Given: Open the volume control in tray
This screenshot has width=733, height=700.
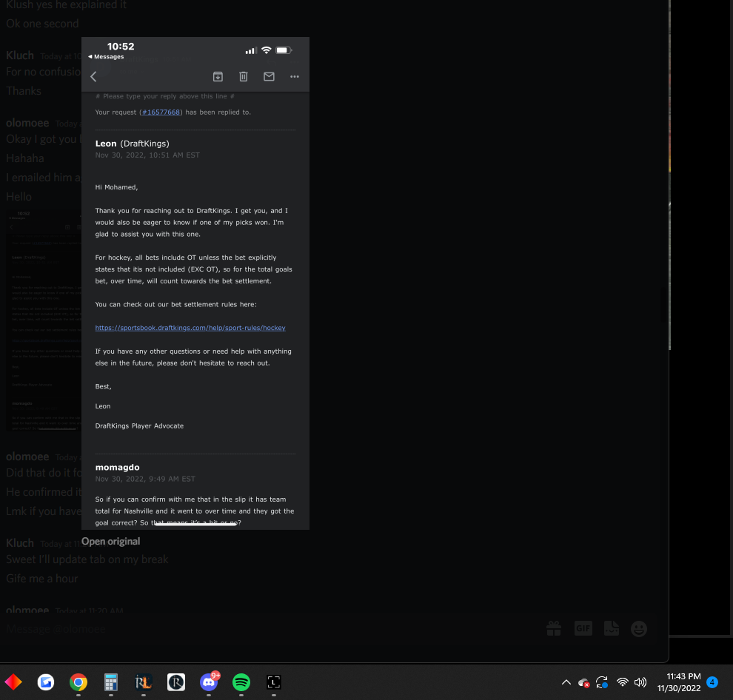Looking at the screenshot, I should pos(640,682).
